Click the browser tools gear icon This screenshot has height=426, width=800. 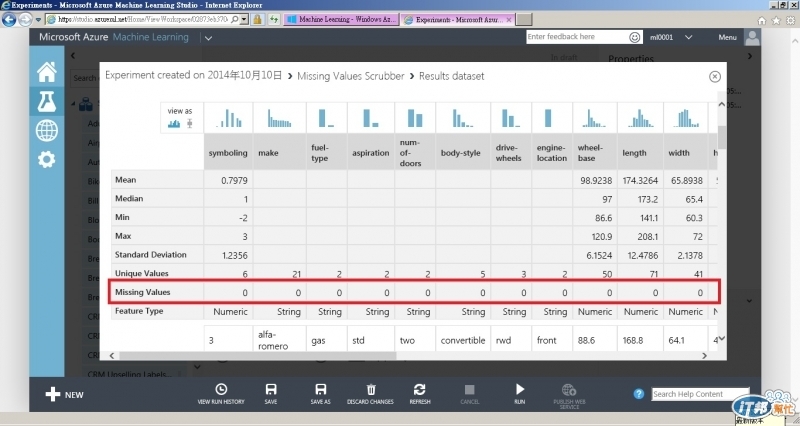coord(791,20)
